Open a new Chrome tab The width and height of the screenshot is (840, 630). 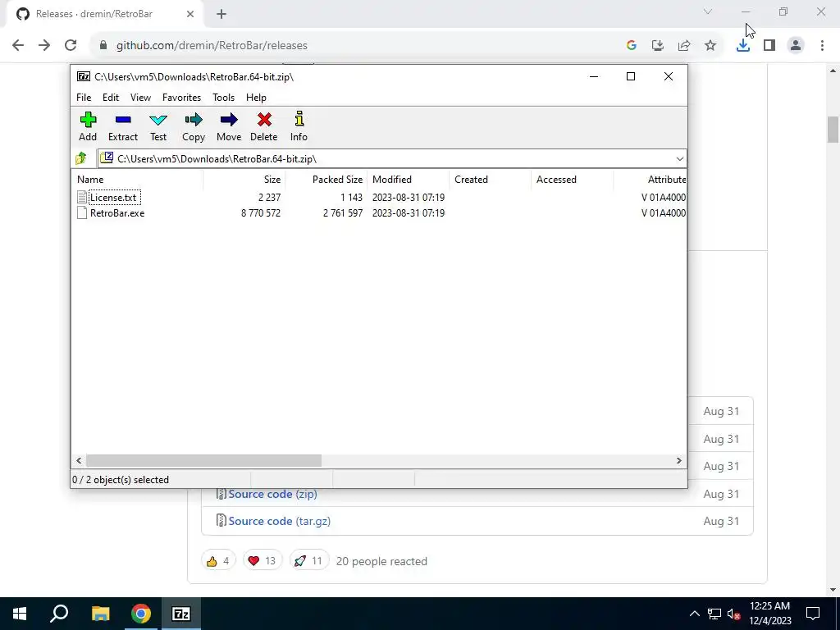click(221, 15)
